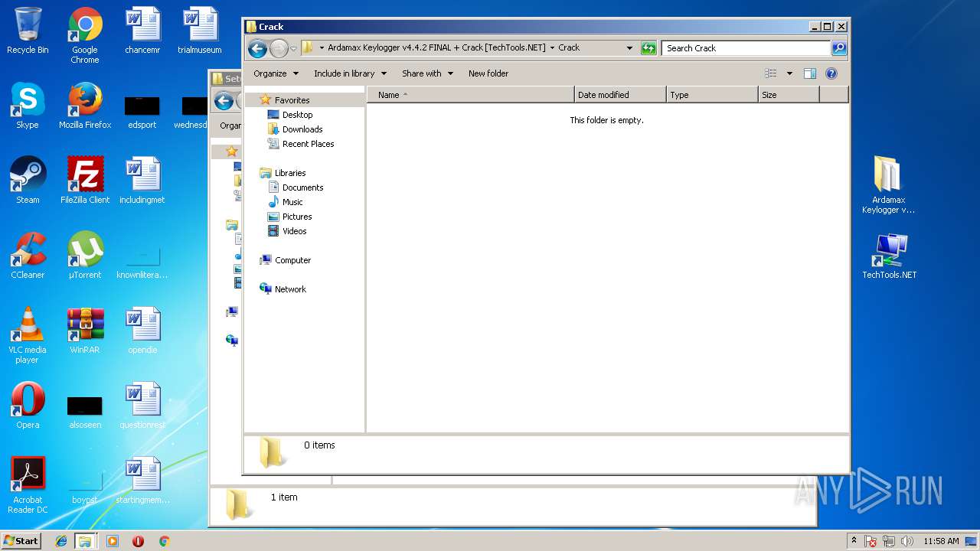Show hidden system tray icons

(854, 541)
